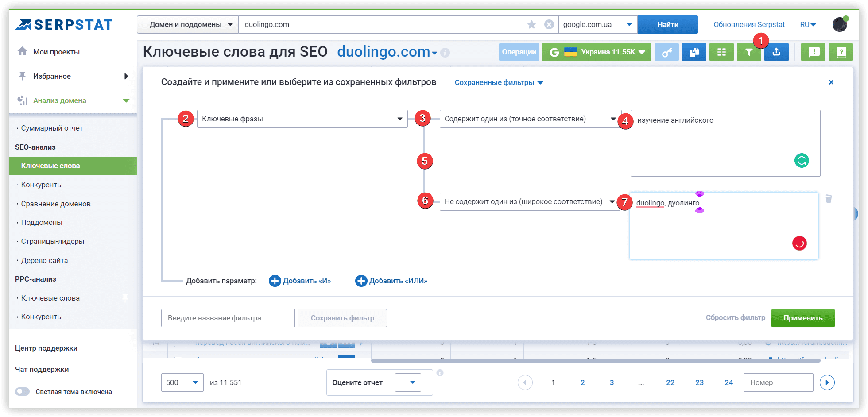Click the horizontal table scrollbar

pos(596,360)
